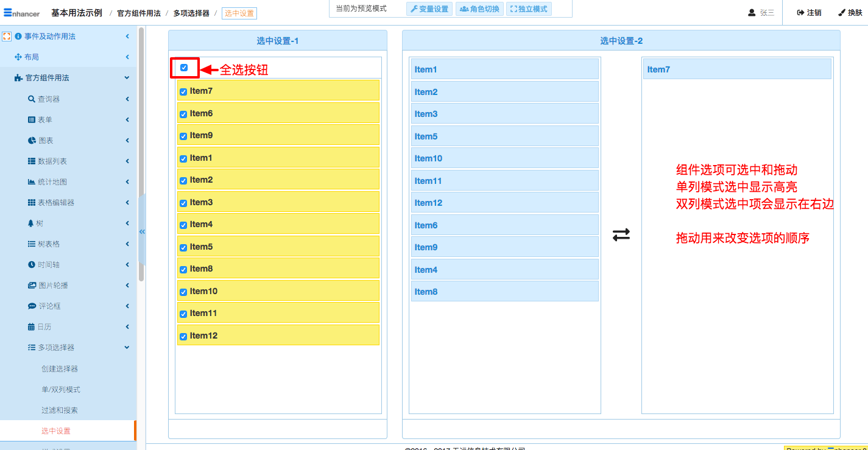
Task: Uncheck the select-all checkbox
Action: click(184, 68)
